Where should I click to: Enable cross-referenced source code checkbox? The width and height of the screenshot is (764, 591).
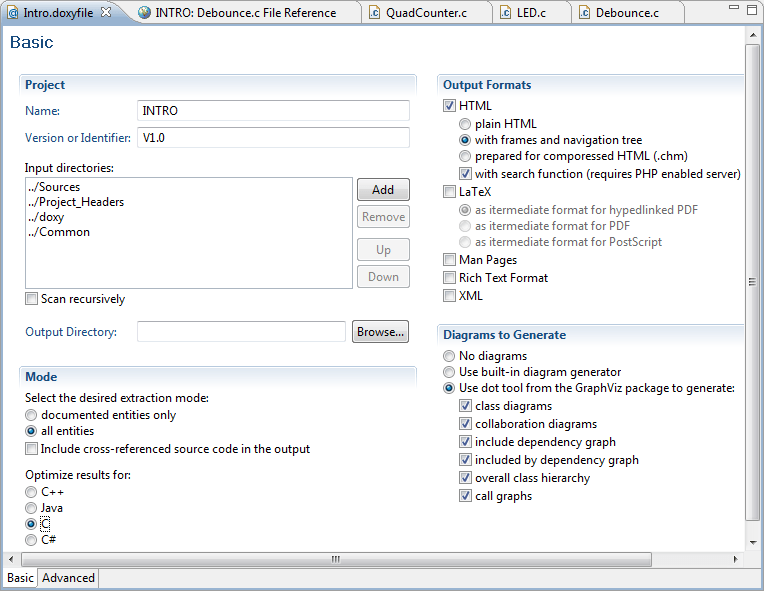[31, 449]
